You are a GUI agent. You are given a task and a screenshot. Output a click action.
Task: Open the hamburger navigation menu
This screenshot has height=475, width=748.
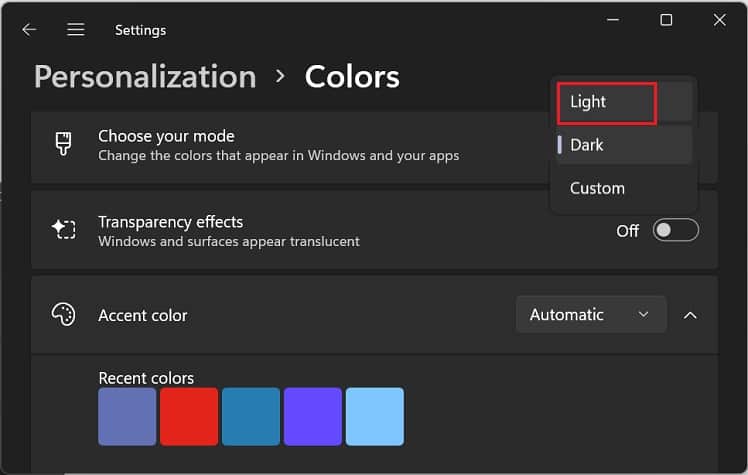coord(76,30)
